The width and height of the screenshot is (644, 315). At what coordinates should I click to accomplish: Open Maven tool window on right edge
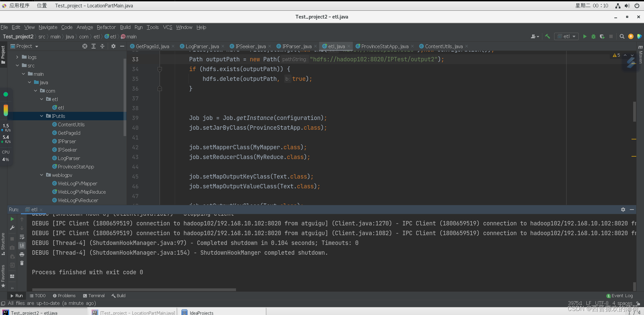tap(640, 54)
